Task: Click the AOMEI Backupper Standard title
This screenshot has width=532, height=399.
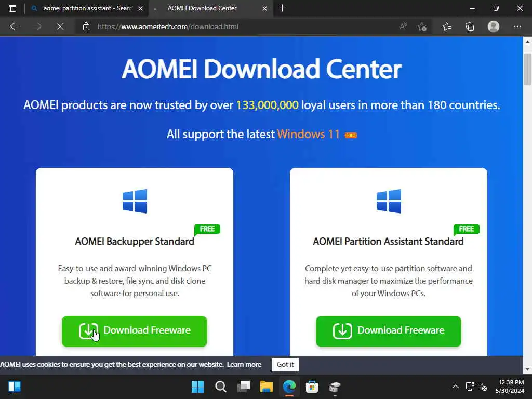Action: tap(135, 241)
